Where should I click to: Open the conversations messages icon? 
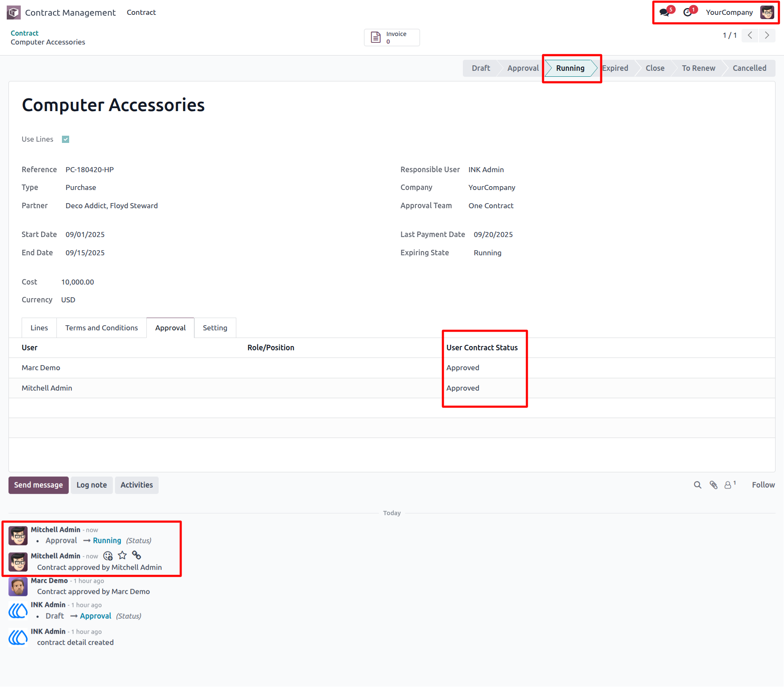[x=664, y=12]
